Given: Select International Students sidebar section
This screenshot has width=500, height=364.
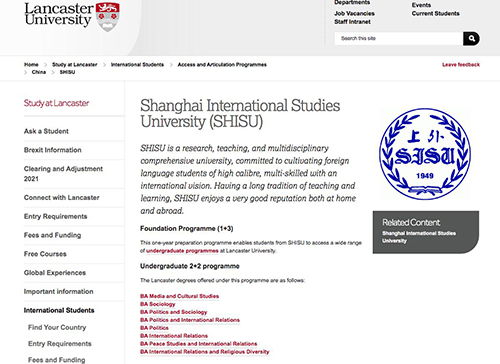Looking at the screenshot, I should pyautogui.click(x=59, y=310).
